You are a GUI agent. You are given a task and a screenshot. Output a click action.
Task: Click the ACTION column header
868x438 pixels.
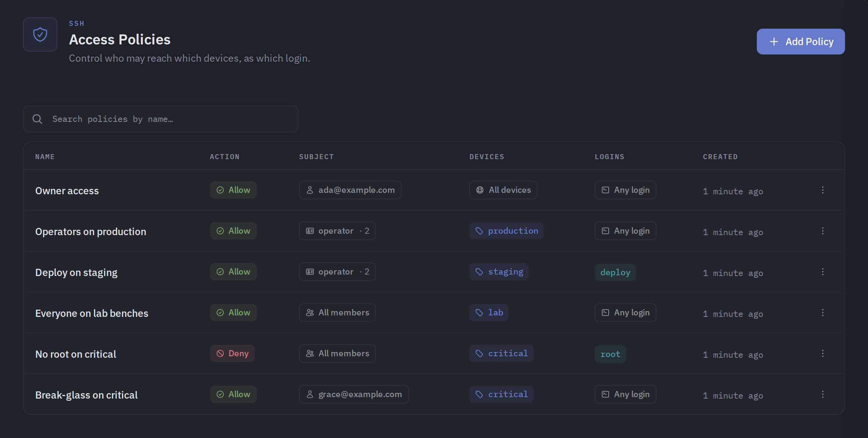click(x=225, y=157)
